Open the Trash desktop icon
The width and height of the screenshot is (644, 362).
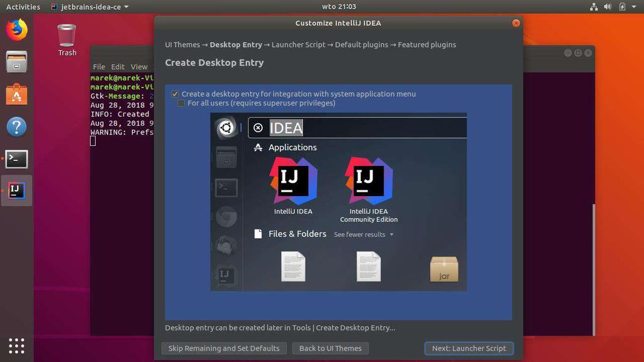67,40
